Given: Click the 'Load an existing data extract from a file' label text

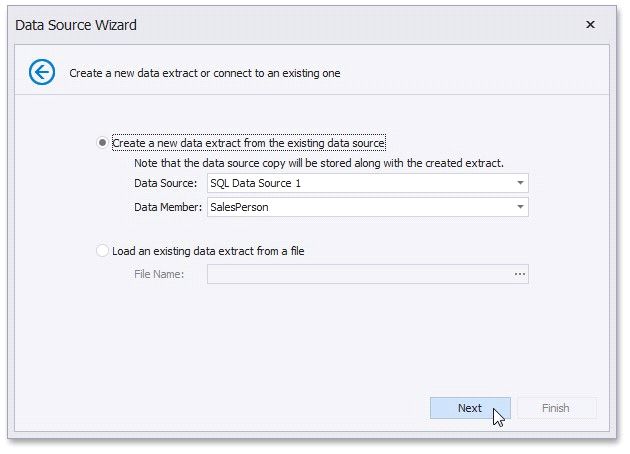Looking at the screenshot, I should tap(208, 251).
